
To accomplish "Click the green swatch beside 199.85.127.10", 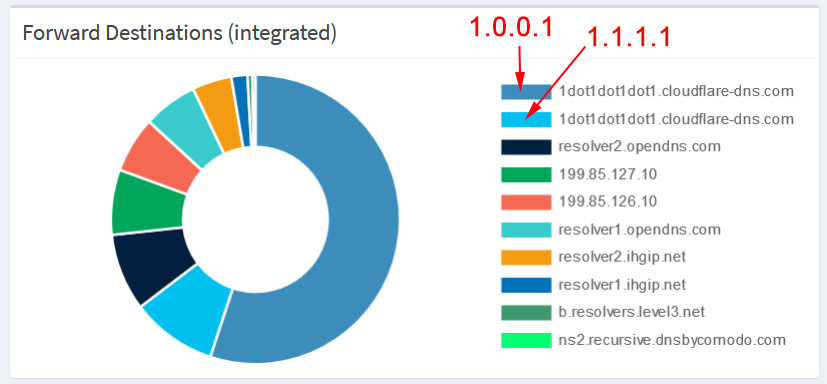I will pyautogui.click(x=526, y=175).
